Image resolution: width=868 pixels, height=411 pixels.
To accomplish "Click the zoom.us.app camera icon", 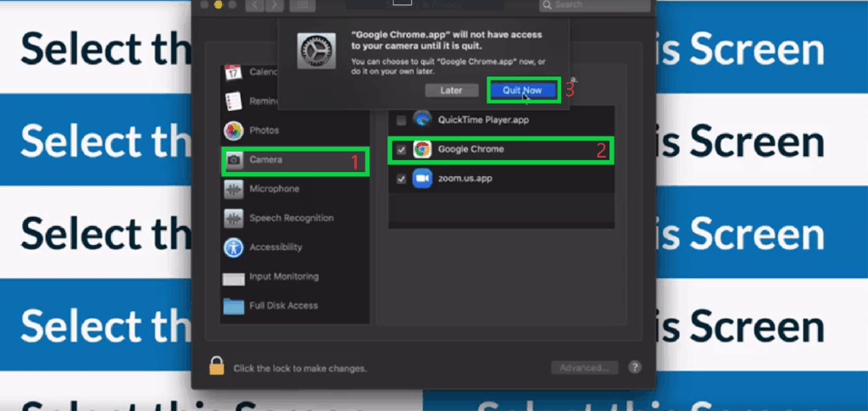I will [422, 179].
